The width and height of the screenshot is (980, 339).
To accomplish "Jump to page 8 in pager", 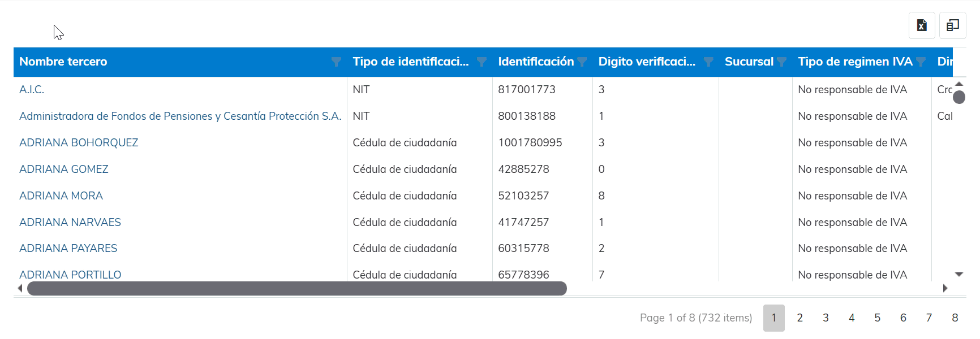I will point(955,318).
